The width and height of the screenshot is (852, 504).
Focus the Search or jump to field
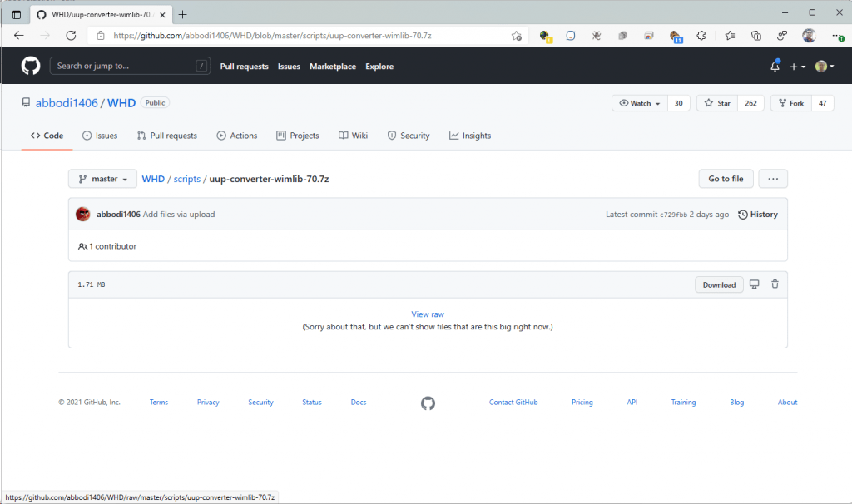(129, 67)
